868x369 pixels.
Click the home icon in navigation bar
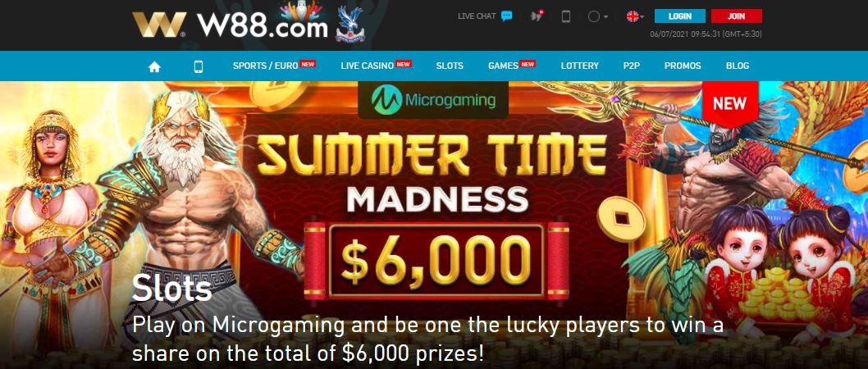pyautogui.click(x=154, y=66)
